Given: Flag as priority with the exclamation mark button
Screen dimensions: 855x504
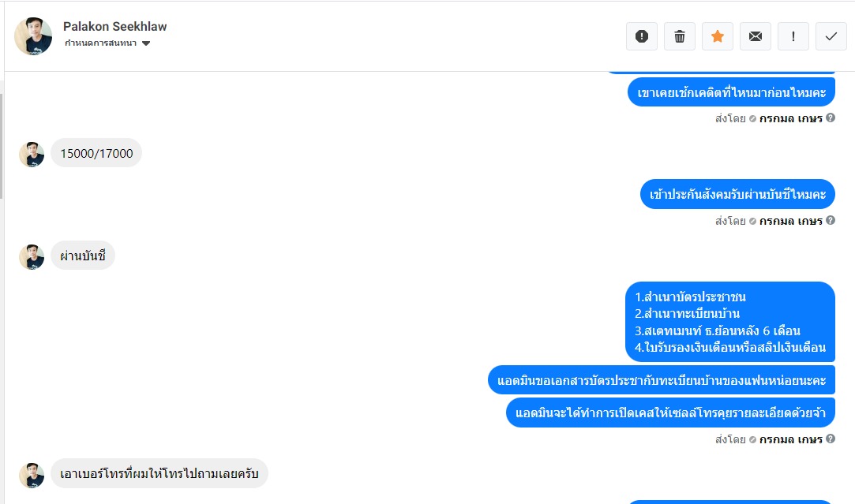Looking at the screenshot, I should pos(793,36).
